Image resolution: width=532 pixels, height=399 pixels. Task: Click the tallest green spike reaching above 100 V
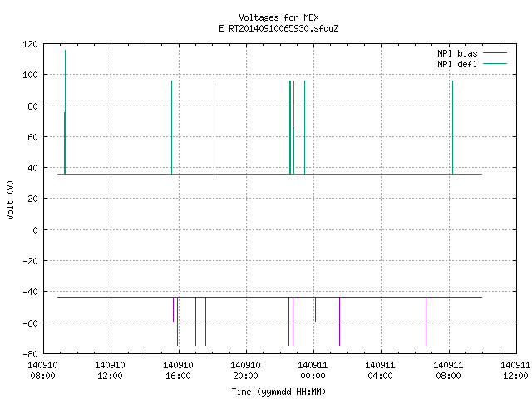point(65,112)
